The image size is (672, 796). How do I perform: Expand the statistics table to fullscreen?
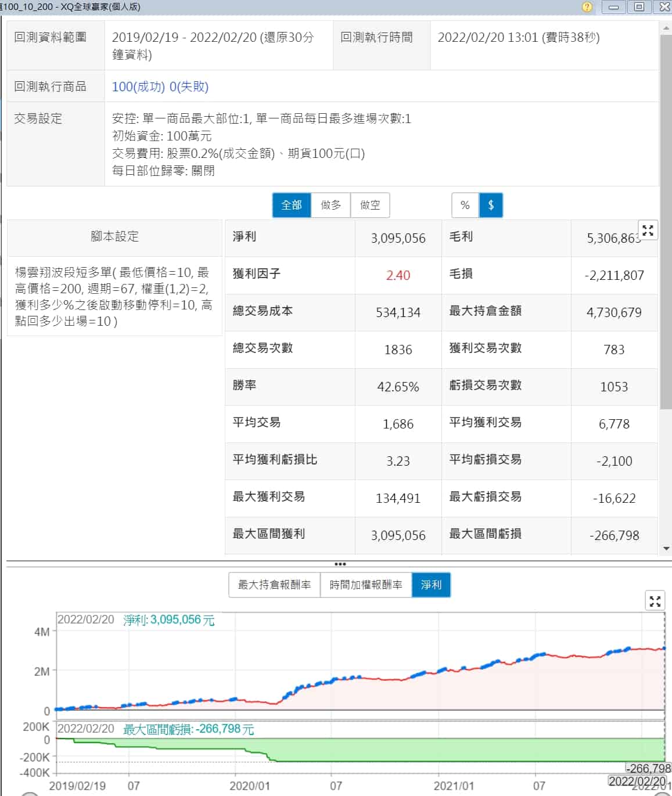click(648, 230)
